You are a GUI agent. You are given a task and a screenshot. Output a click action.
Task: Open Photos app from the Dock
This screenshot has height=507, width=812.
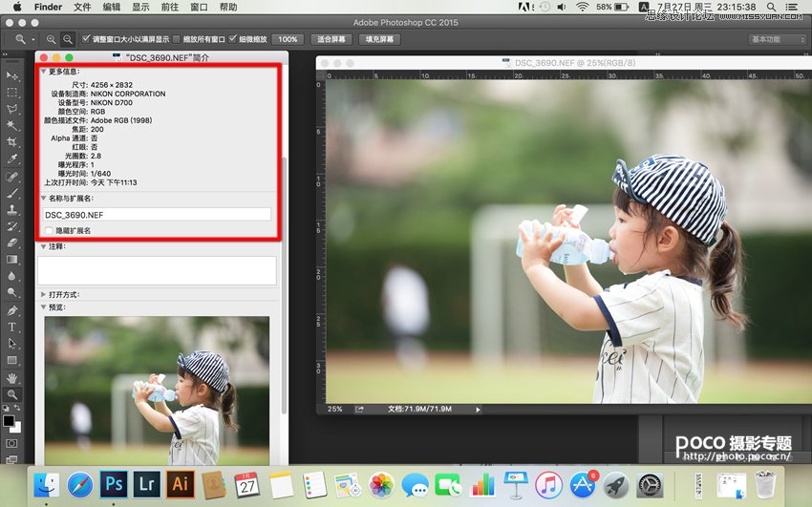coord(382,486)
